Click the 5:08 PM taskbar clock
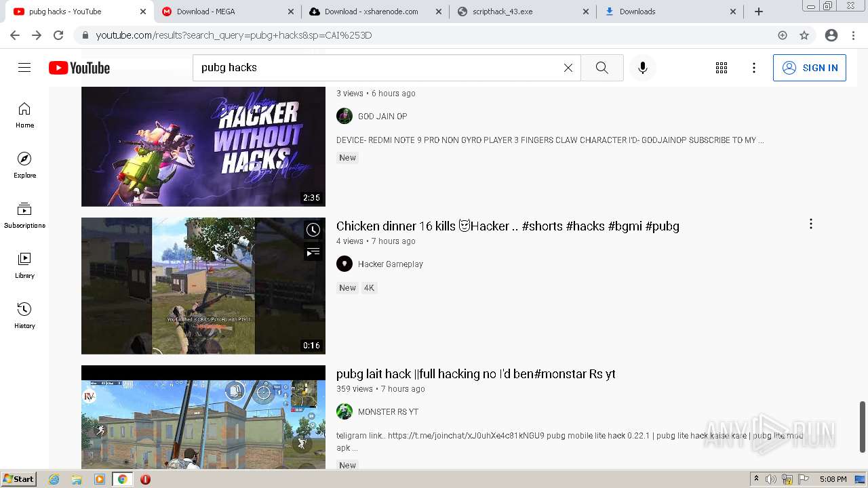The image size is (868, 488). (x=833, y=479)
